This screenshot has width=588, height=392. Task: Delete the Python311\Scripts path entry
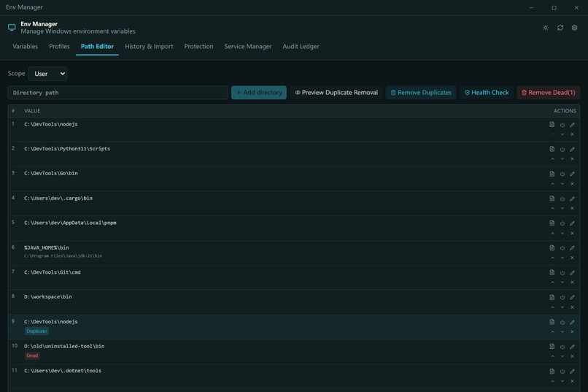coord(572,159)
